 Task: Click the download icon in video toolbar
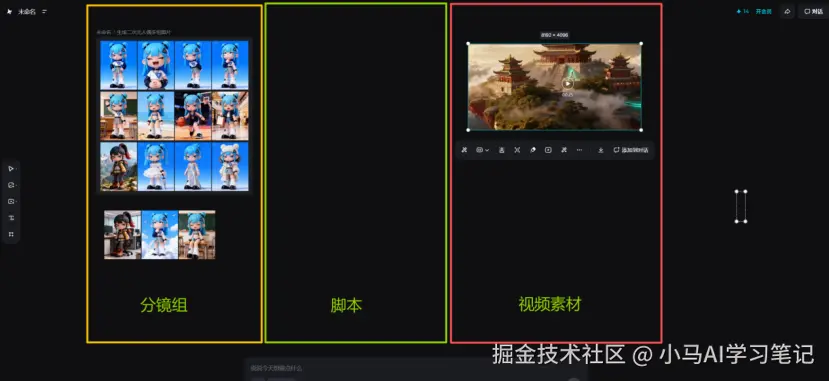(x=601, y=150)
